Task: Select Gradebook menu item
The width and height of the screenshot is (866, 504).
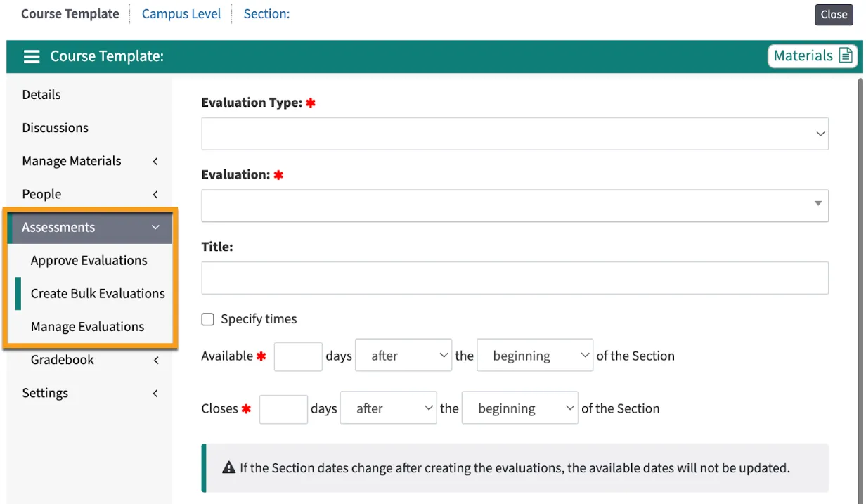Action: point(63,360)
